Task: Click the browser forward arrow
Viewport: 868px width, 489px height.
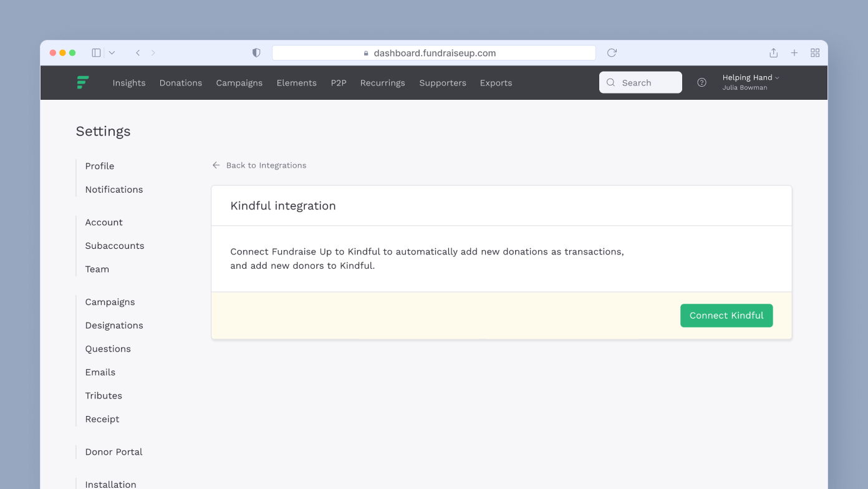Action: (x=153, y=53)
